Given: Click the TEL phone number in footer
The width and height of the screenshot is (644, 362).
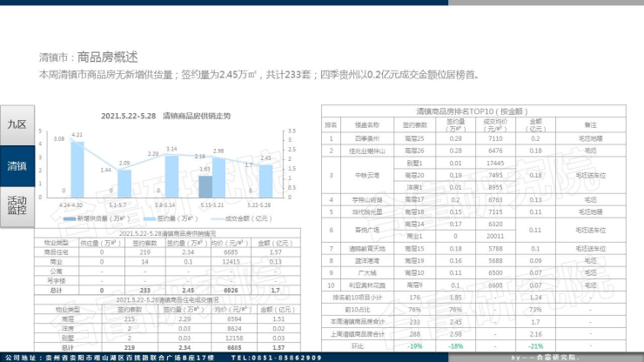Looking at the screenshot, I should pos(280,358).
